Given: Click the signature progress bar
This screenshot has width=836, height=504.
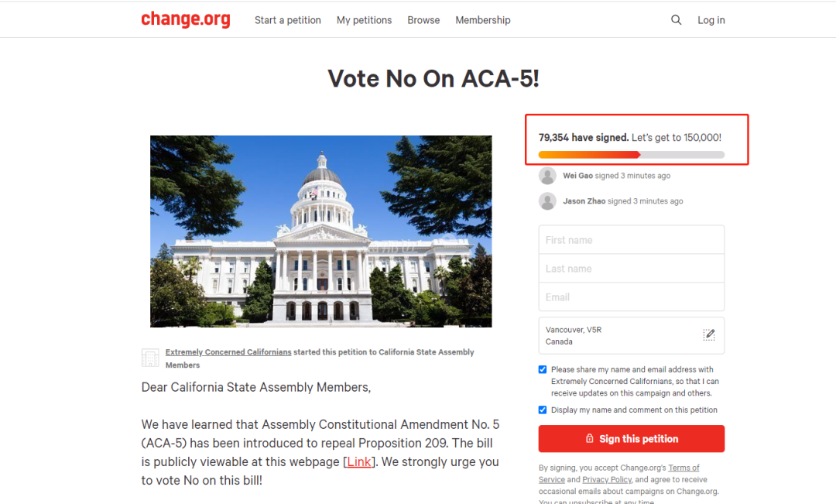Looking at the screenshot, I should point(631,155).
